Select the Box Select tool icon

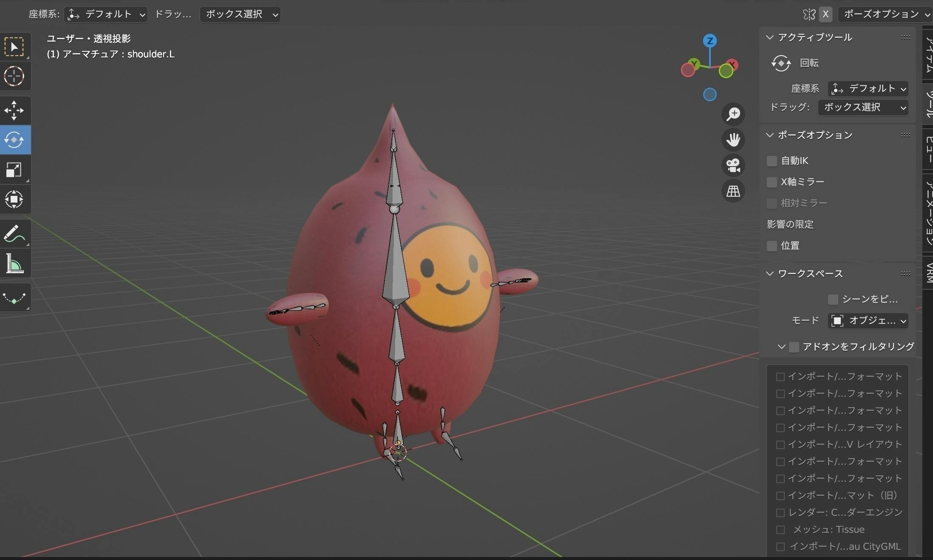[14, 47]
